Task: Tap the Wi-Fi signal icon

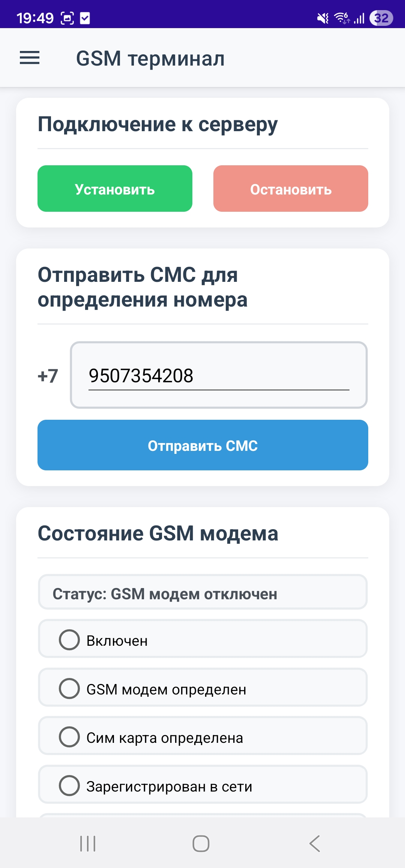Action: coord(342,18)
